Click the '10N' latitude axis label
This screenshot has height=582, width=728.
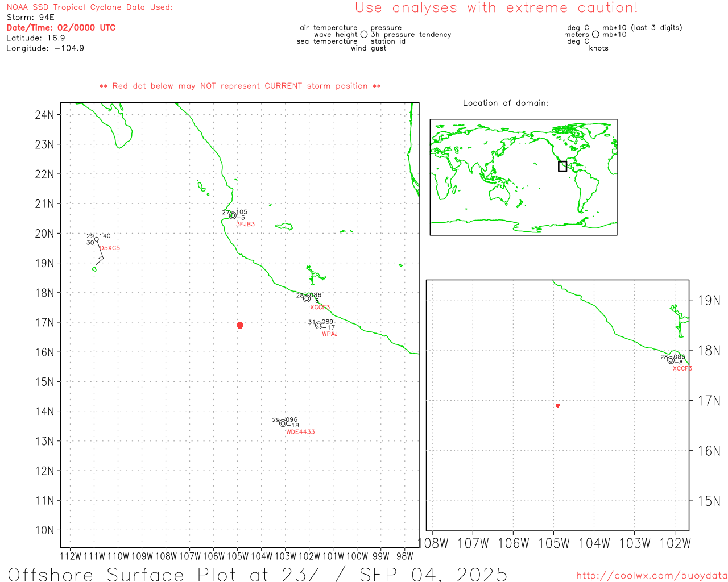(44, 530)
